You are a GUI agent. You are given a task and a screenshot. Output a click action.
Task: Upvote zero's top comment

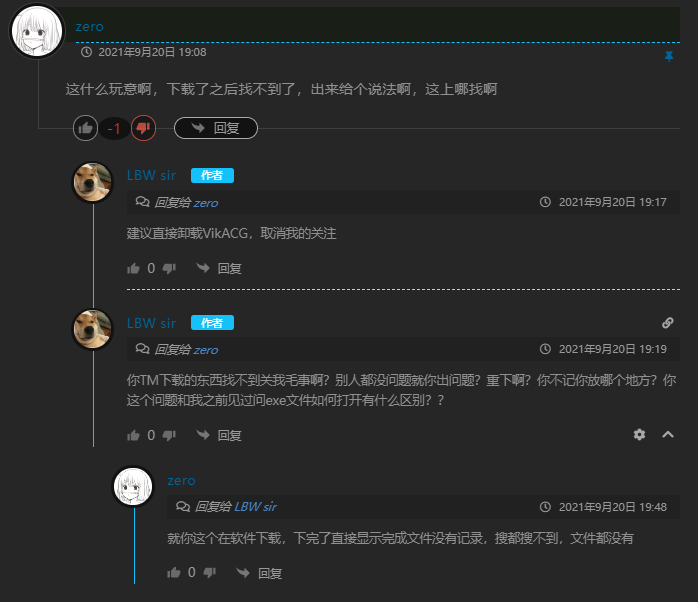click(x=86, y=128)
